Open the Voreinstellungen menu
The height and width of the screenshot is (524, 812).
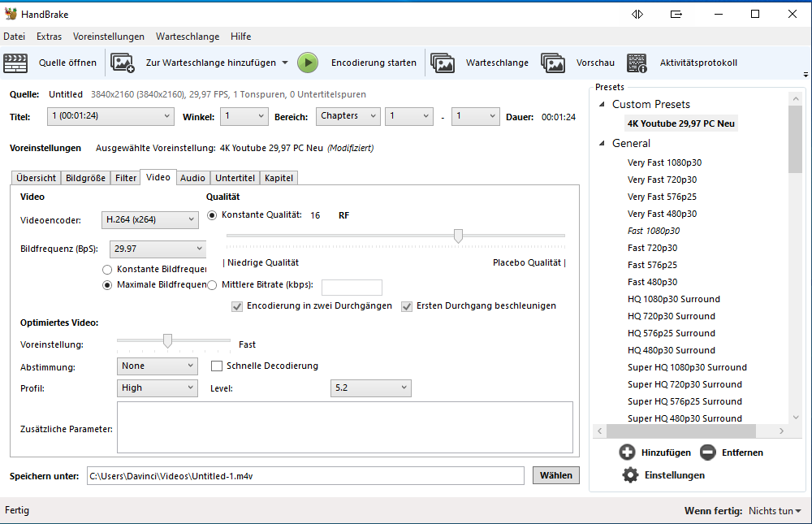click(x=109, y=37)
